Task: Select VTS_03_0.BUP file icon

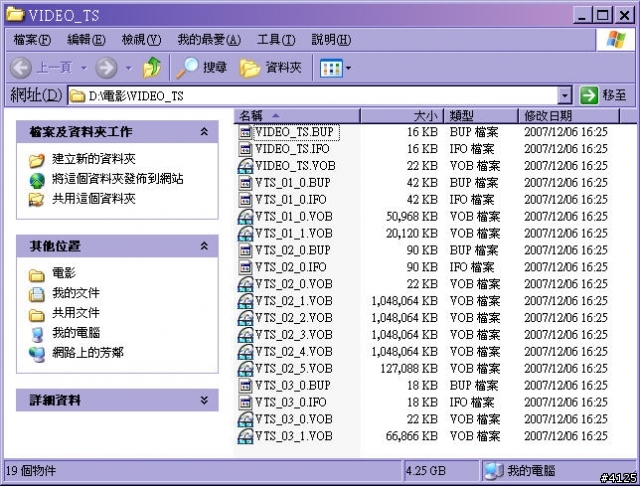Action: (x=245, y=386)
